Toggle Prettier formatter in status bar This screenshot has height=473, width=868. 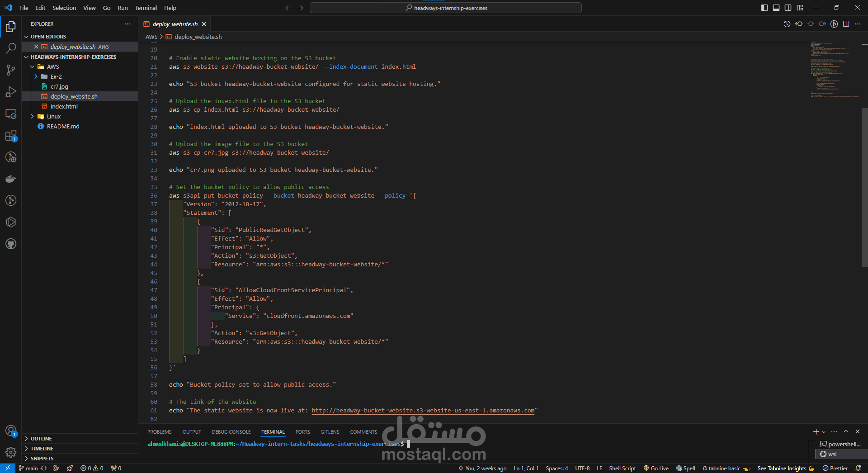point(835,468)
